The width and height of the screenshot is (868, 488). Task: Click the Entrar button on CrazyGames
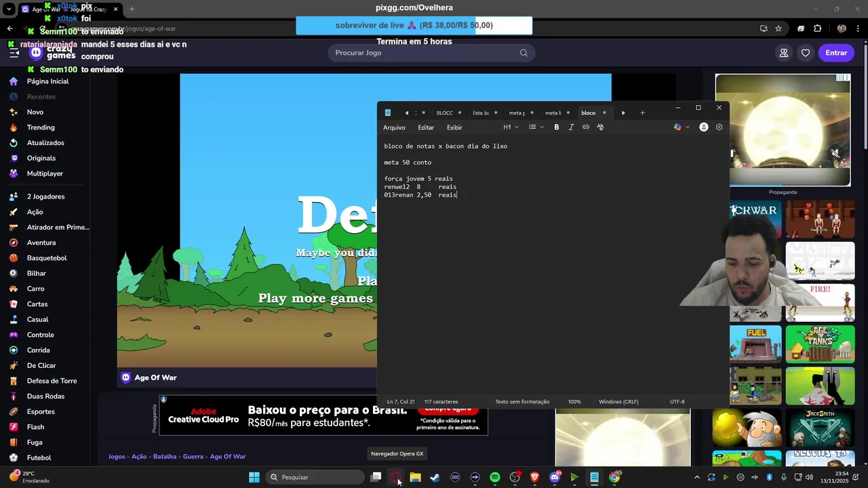tap(836, 53)
